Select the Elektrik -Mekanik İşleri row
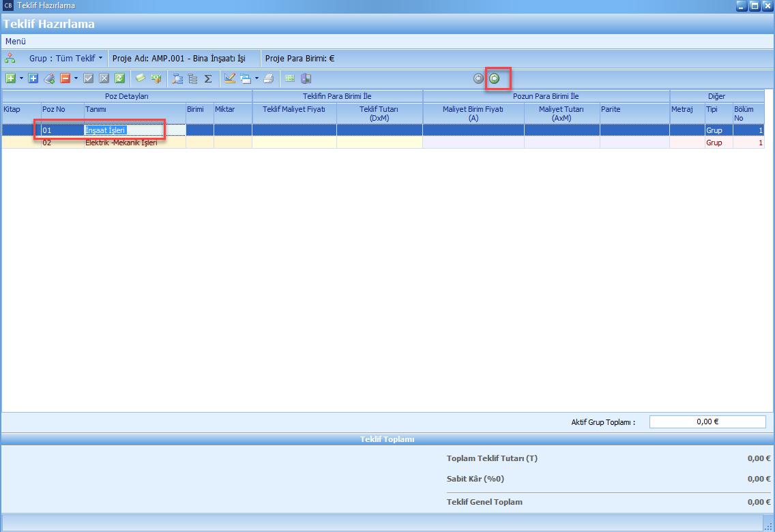 coord(121,143)
